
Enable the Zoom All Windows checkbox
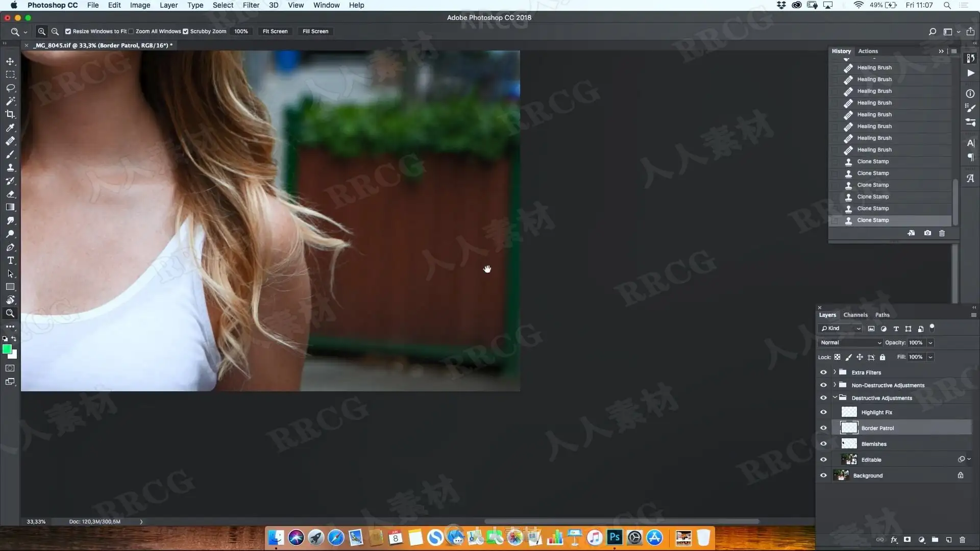click(x=131, y=32)
